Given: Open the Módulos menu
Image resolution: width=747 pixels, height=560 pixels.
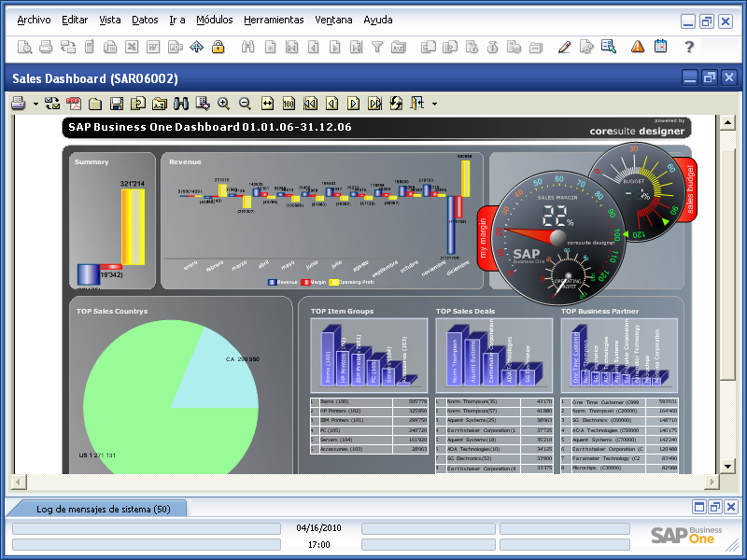Looking at the screenshot, I should pos(214,19).
